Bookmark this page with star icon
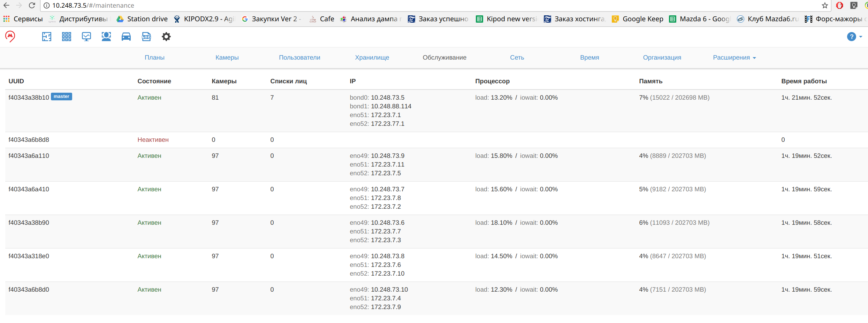The width and height of the screenshot is (868, 323). [824, 6]
